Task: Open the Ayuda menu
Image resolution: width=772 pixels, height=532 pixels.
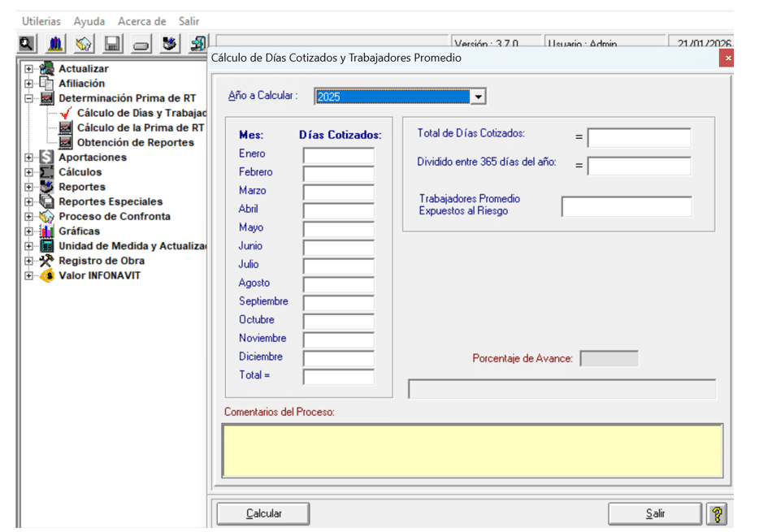Action: tap(89, 21)
